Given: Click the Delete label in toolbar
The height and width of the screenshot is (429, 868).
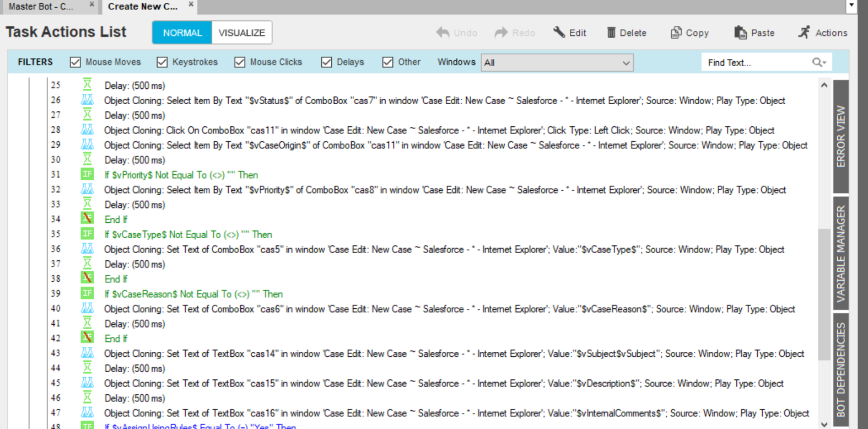Looking at the screenshot, I should point(633,33).
